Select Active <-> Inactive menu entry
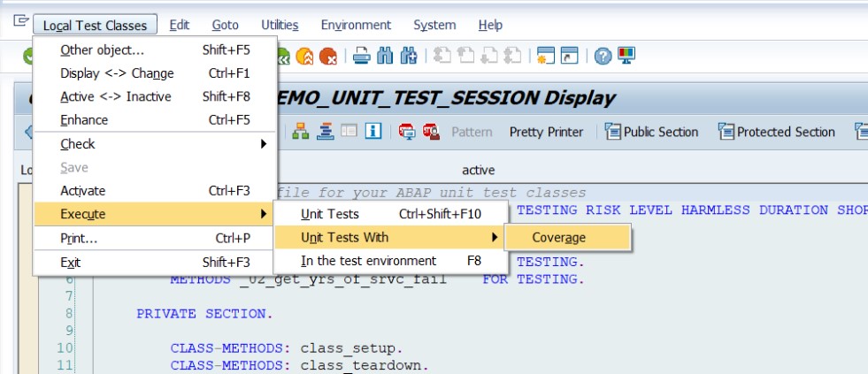 click(155, 96)
